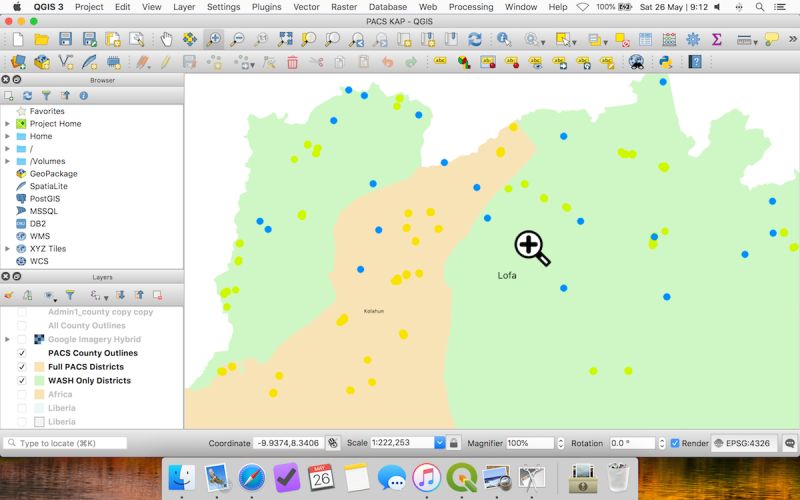Enable the Africa layer checkbox
The width and height of the screenshot is (800, 500).
21,394
